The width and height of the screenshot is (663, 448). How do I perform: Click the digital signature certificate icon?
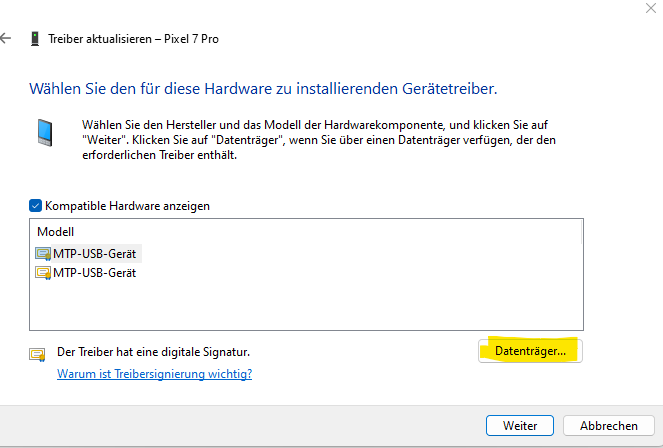coord(39,353)
